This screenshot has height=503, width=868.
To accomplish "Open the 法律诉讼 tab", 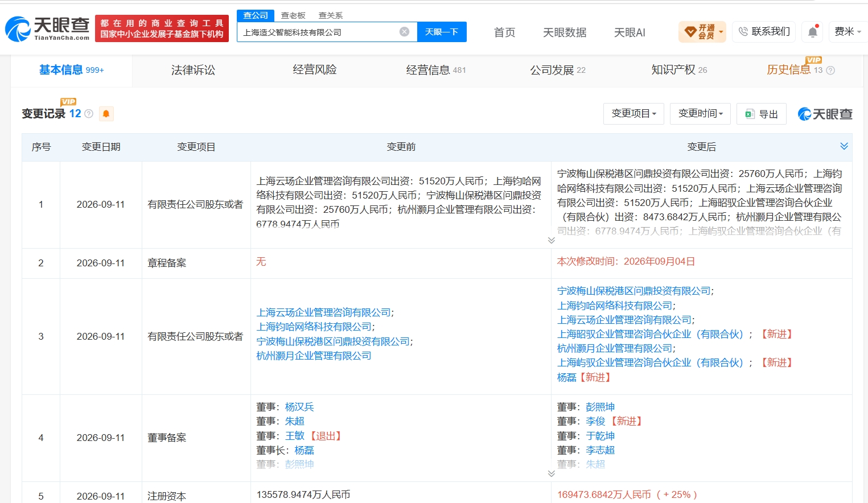I will click(193, 70).
